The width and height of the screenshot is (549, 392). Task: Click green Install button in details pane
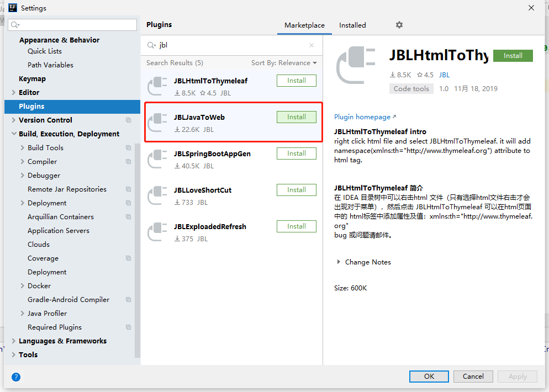coord(513,56)
